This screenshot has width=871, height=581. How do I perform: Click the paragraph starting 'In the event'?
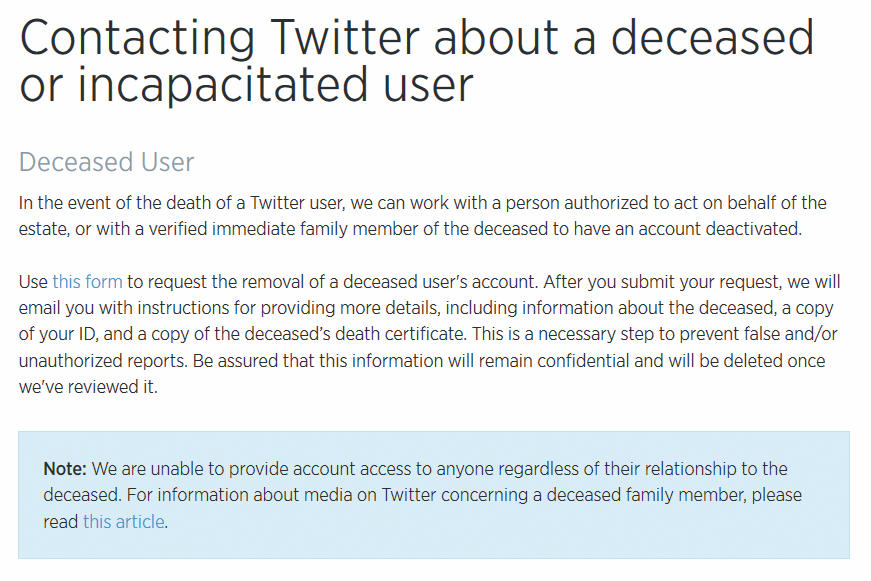(422, 216)
